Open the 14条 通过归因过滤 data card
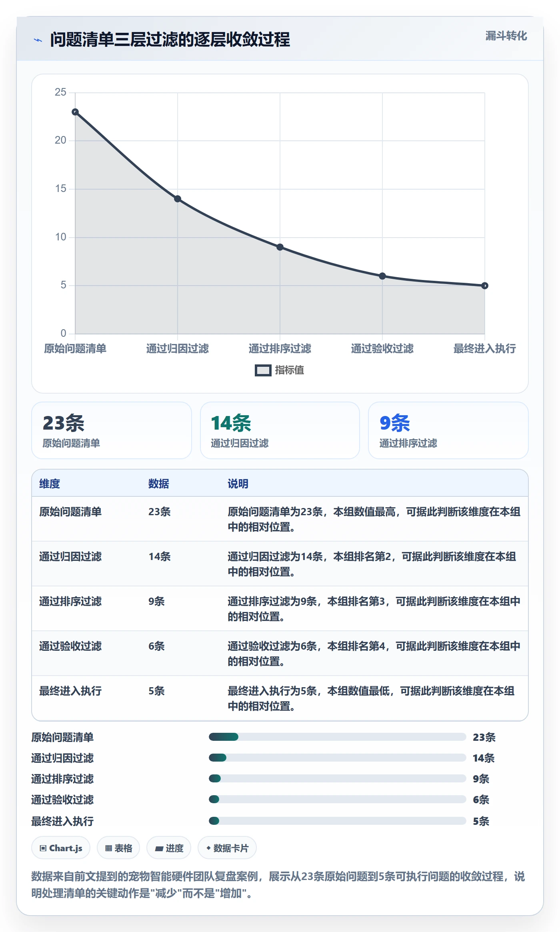Screen dimensions: 560x932 point(280,430)
